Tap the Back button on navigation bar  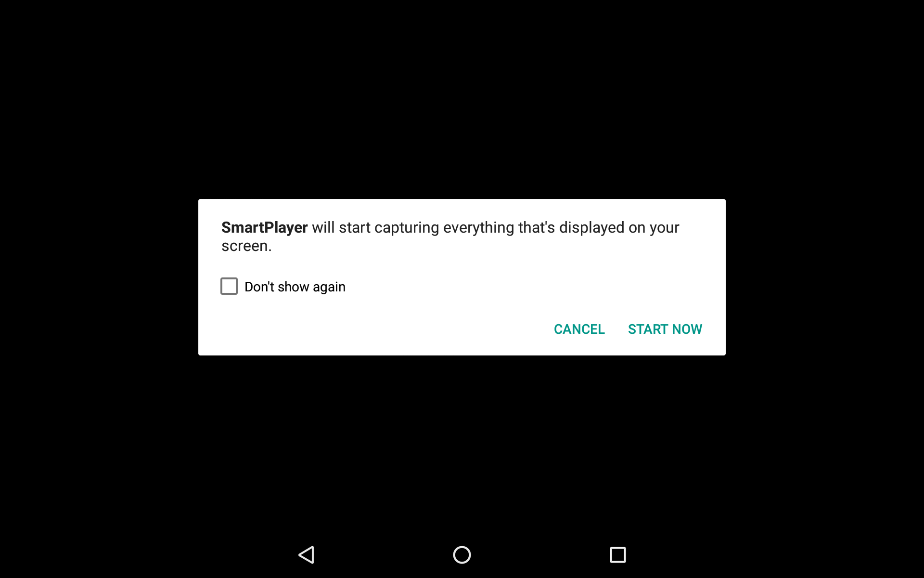(307, 553)
